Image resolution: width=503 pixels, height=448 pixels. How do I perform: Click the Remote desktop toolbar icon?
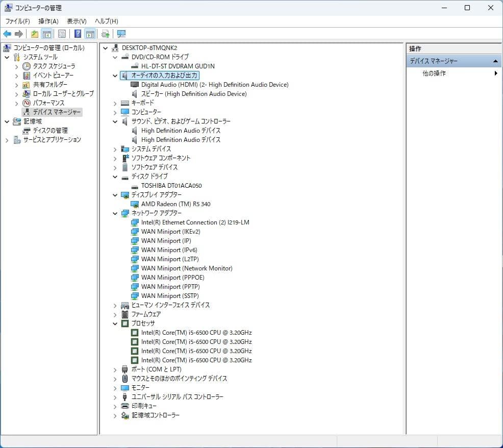pos(120,34)
